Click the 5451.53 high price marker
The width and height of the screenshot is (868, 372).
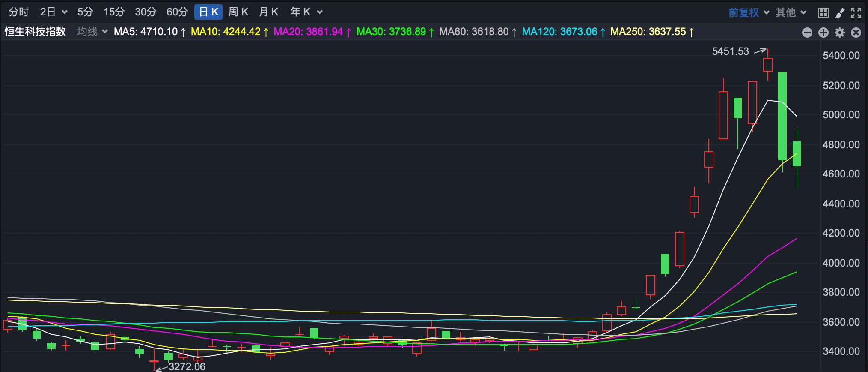[730, 51]
